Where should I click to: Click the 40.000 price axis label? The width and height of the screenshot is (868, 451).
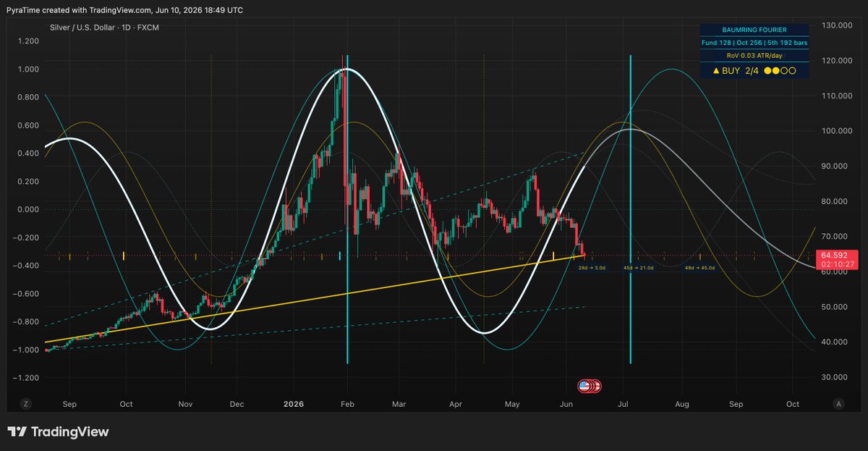pyautogui.click(x=836, y=342)
